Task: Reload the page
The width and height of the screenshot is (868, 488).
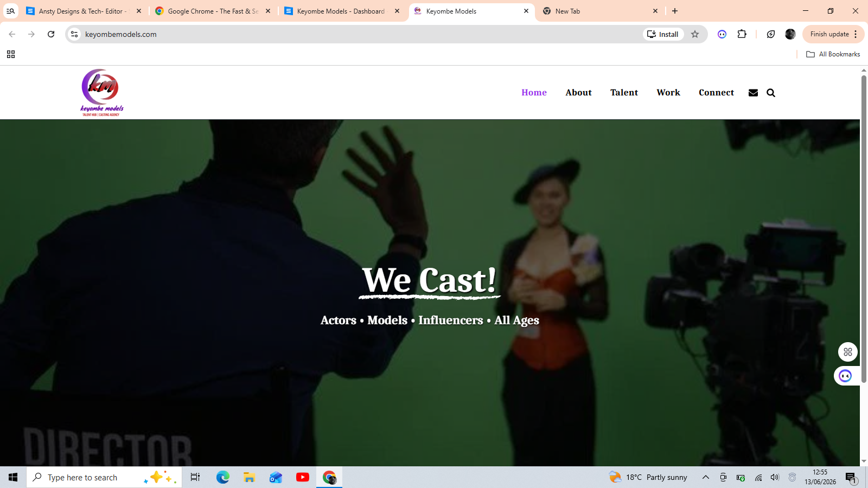Action: 51,34
